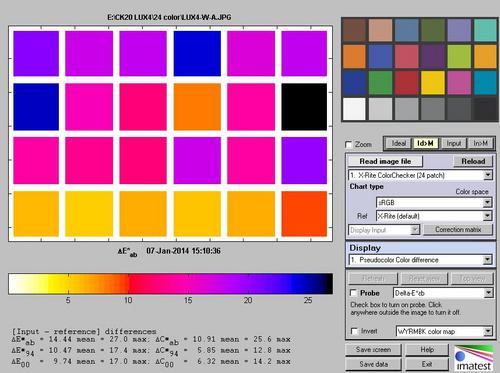
Task: Open the Correction matrix button
Action: (x=458, y=230)
